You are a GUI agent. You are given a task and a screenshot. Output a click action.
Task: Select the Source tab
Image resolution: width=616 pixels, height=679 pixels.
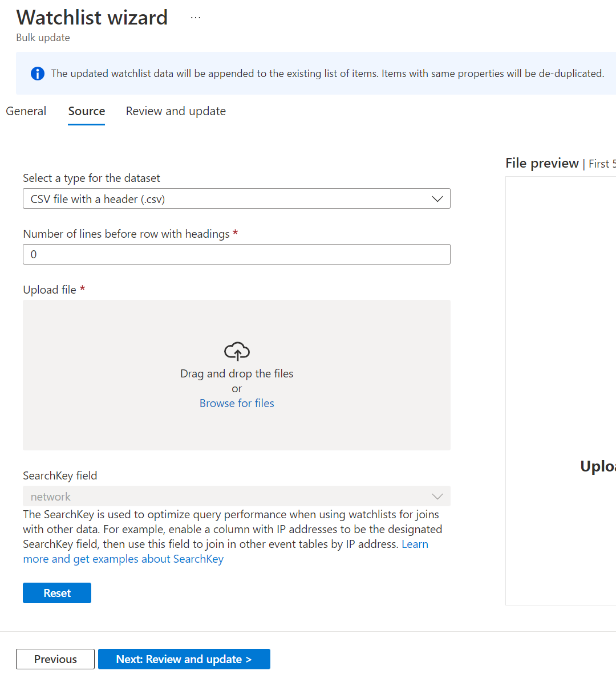pos(86,111)
